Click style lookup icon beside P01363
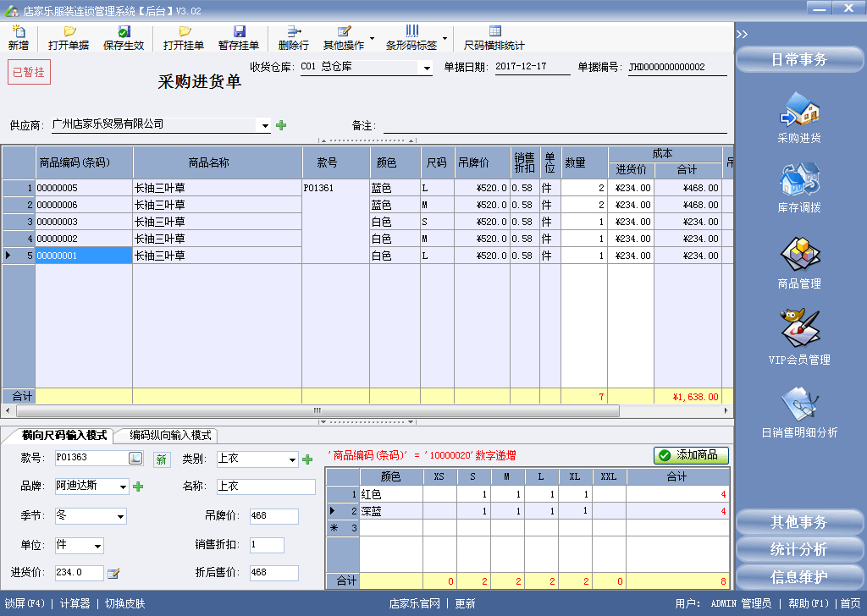This screenshot has height=616, width=867. 135,458
